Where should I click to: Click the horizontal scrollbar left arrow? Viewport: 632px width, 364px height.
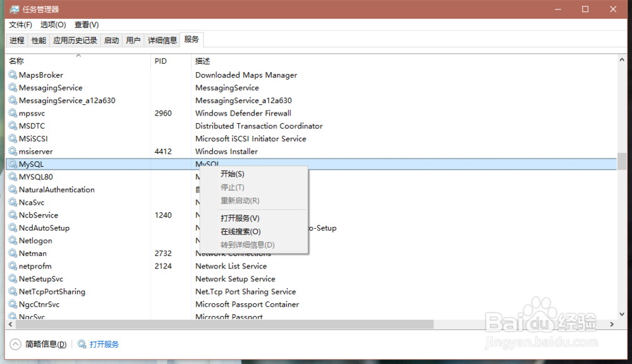point(9,324)
